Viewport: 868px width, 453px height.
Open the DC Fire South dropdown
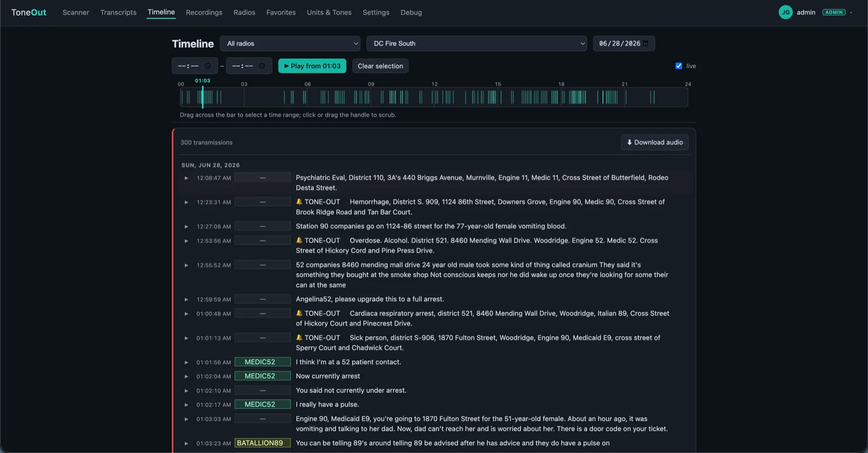coord(476,43)
